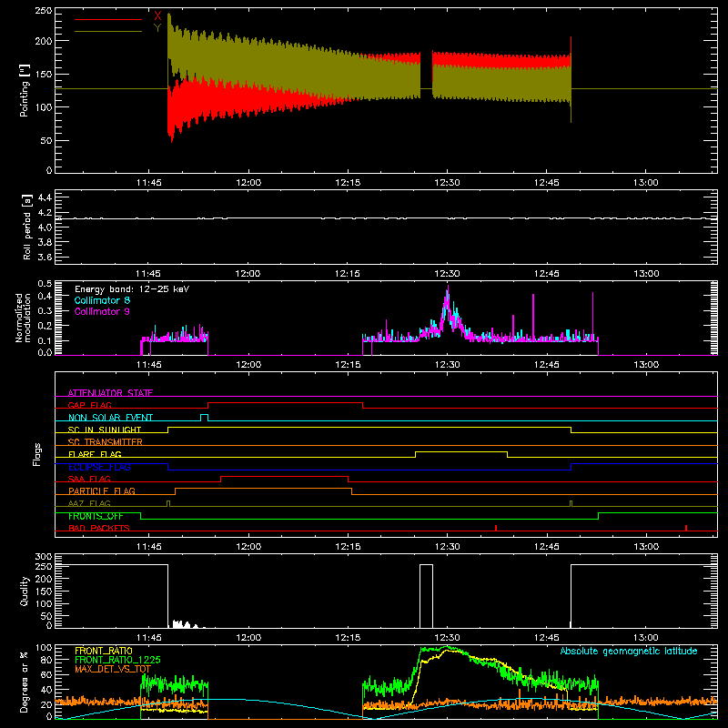Click the 12:00 tick label under the Flags plot

click(x=248, y=547)
